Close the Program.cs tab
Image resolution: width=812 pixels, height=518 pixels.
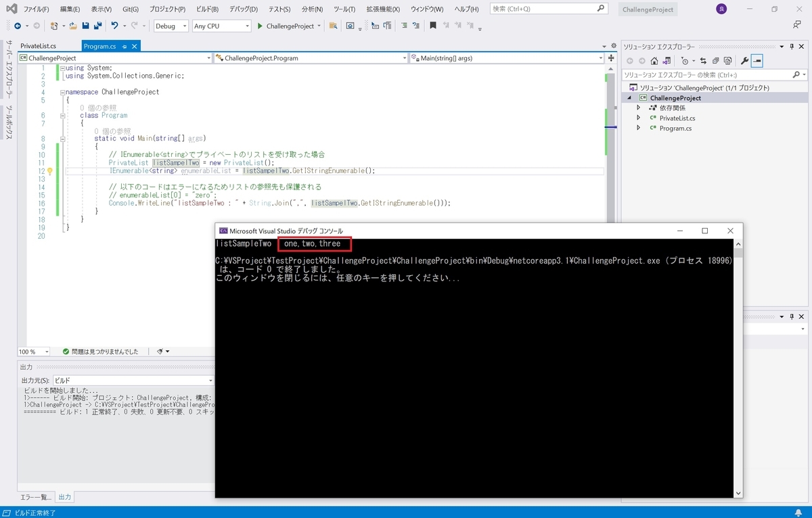(134, 46)
